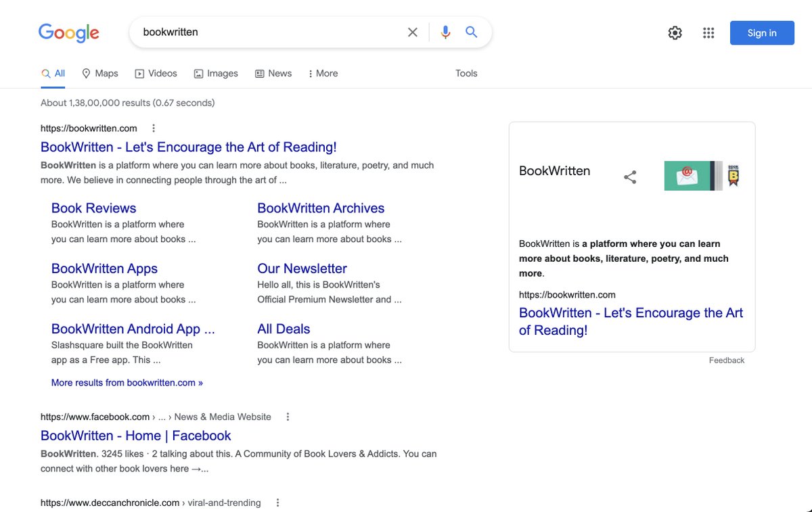The width and height of the screenshot is (812, 512).
Task: Switch to the Images tab
Action: pos(216,73)
